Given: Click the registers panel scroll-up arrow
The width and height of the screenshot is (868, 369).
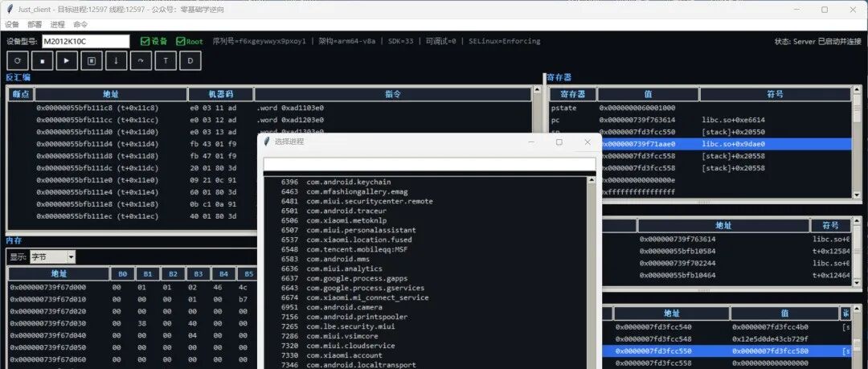Looking at the screenshot, I should coord(857,91).
